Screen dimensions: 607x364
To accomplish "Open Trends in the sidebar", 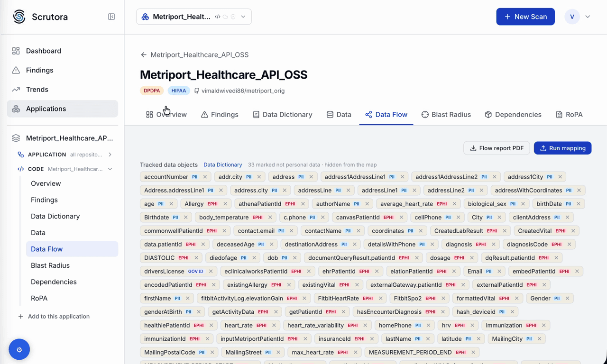I will click(x=63, y=89).
